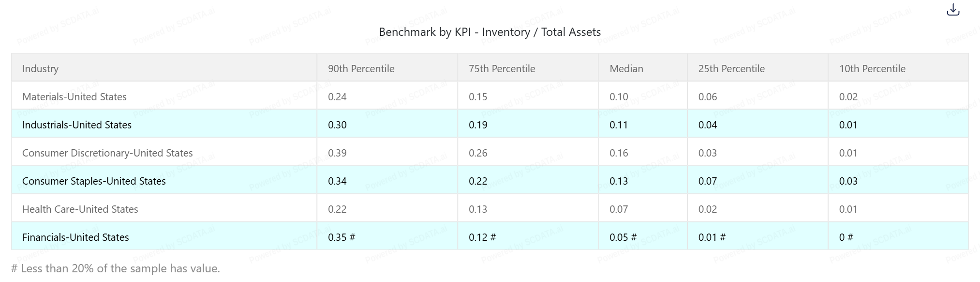
Task: Click the 90th Percentile column header
Action: coord(361,69)
